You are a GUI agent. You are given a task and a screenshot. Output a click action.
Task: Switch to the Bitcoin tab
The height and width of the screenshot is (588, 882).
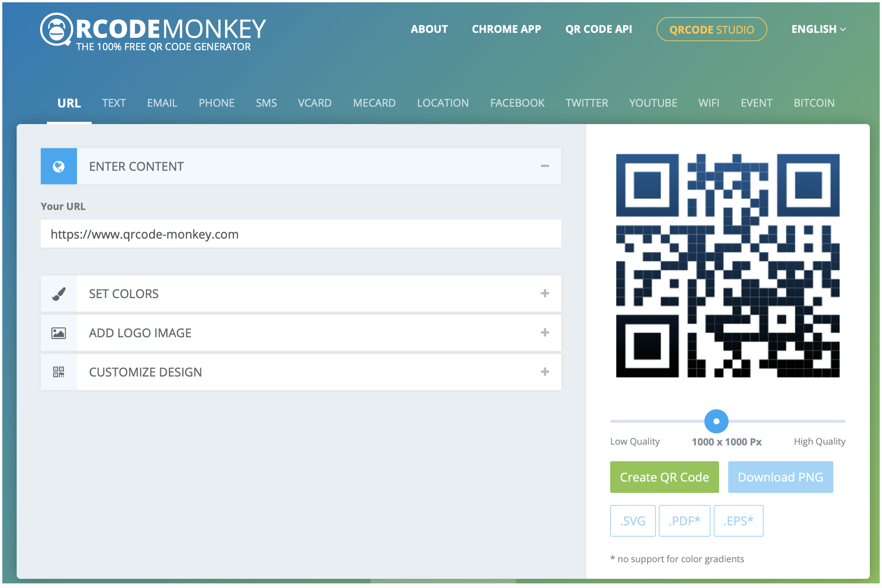[x=814, y=103]
